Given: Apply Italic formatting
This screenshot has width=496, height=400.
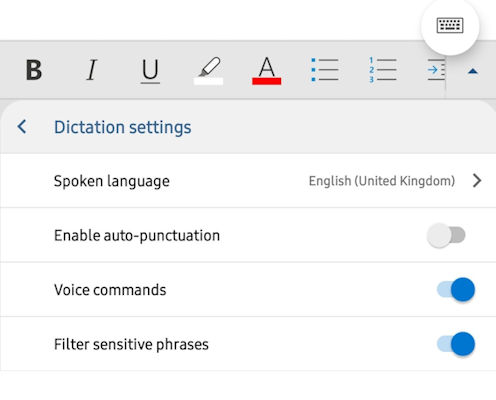Looking at the screenshot, I should click(x=92, y=70).
